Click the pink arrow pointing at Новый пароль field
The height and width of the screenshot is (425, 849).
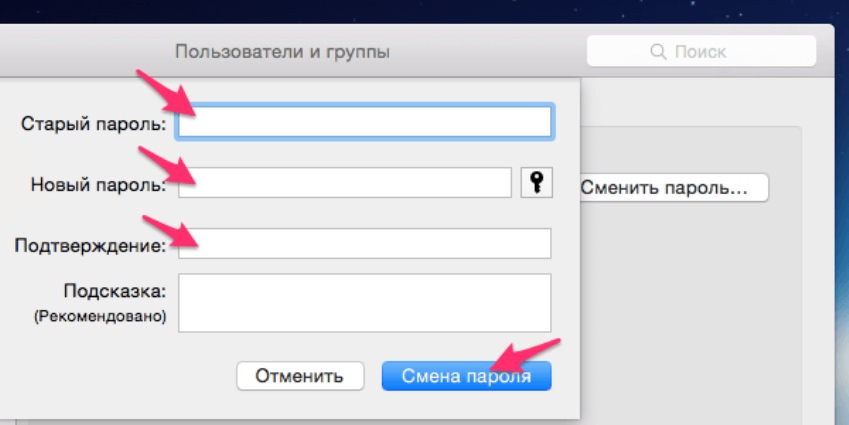167,164
